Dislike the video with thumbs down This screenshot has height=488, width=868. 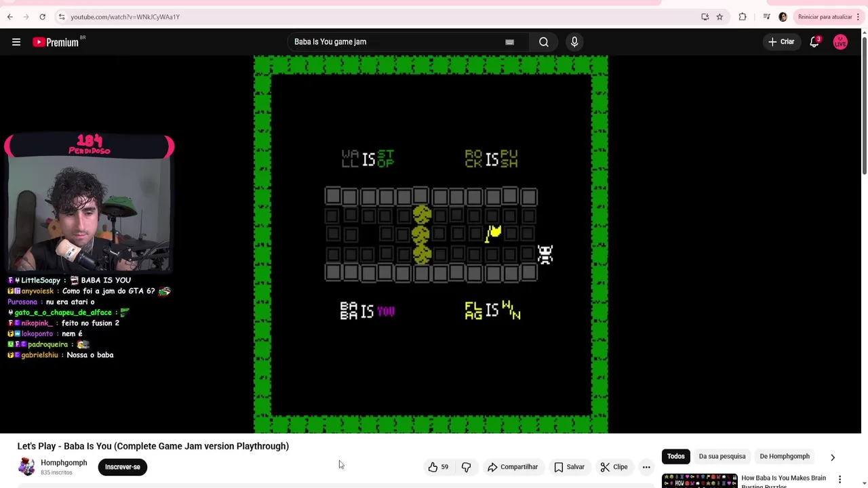pos(466,467)
